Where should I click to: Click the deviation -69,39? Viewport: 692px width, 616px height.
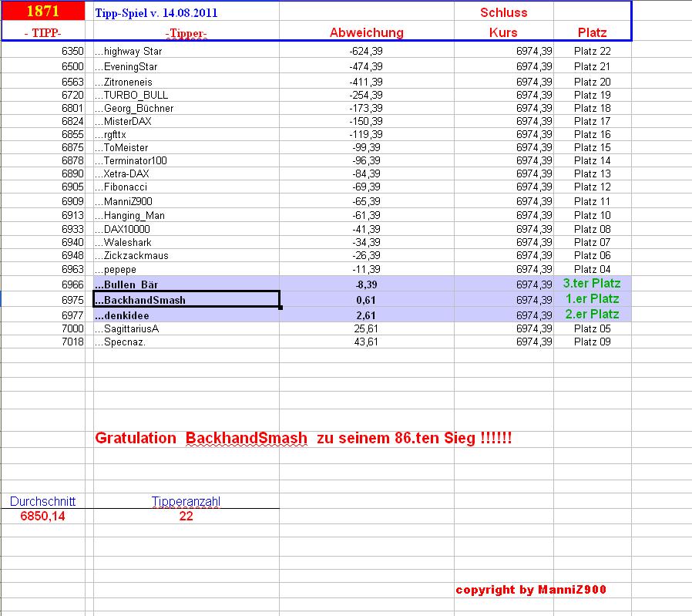pos(366,187)
